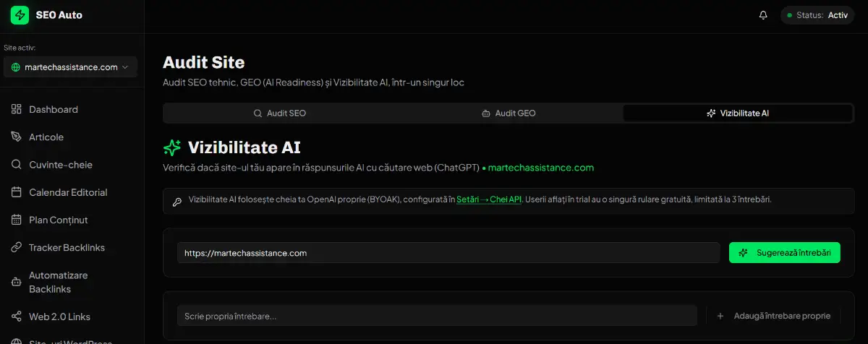Click the Dashboard grid icon in sidebar
Screen dimensions: 868x344
point(16,109)
